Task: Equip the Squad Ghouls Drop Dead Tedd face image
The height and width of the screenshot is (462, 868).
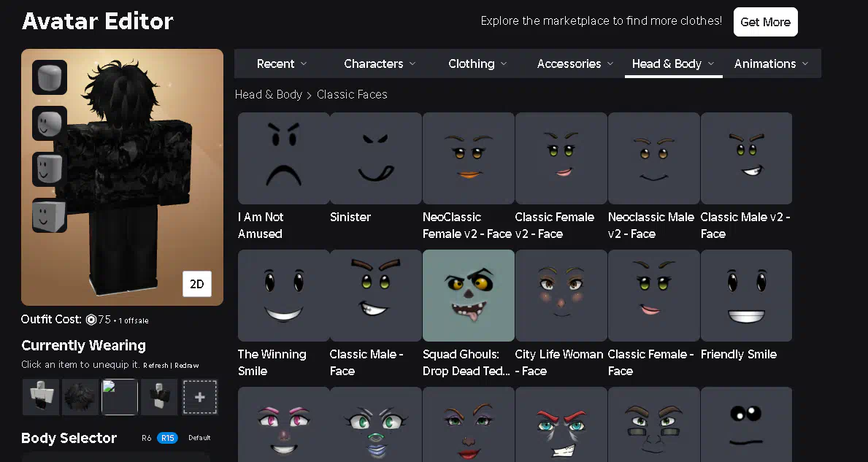Action: coord(469,296)
